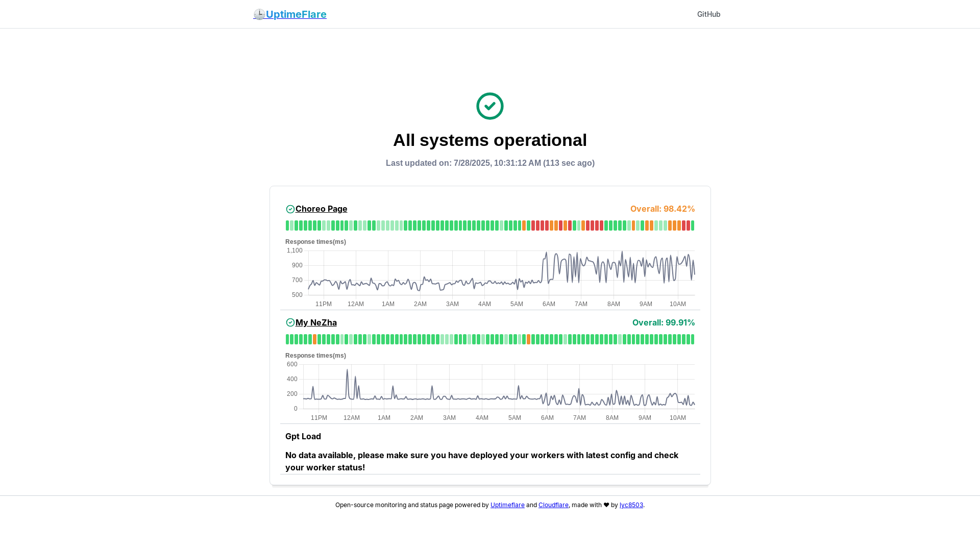Click last uptime bar of My NeZha
Screen dimensions: 980x551
693,339
